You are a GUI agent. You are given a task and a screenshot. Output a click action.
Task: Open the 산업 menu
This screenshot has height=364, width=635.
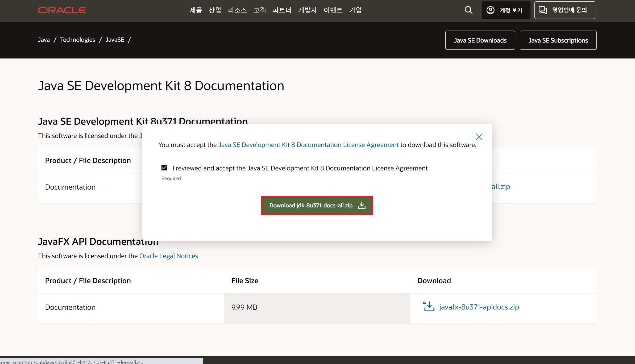[215, 10]
